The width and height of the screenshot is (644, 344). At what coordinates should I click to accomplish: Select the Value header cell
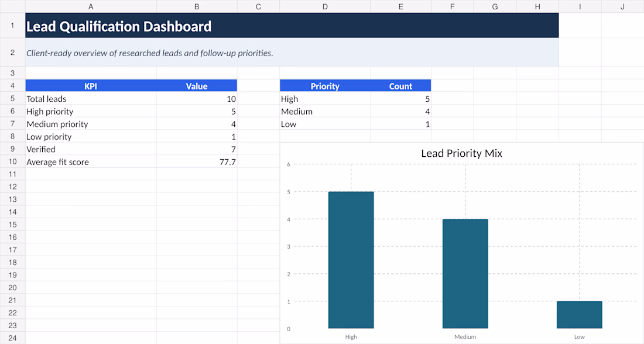[197, 86]
